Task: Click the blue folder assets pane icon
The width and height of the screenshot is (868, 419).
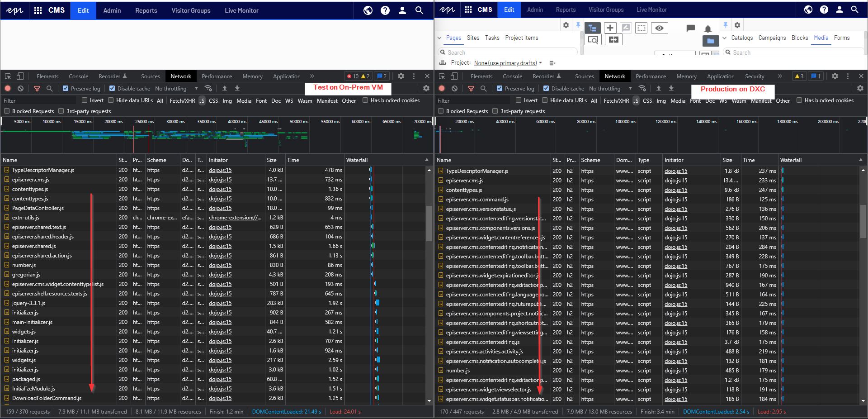Action: click(710, 41)
